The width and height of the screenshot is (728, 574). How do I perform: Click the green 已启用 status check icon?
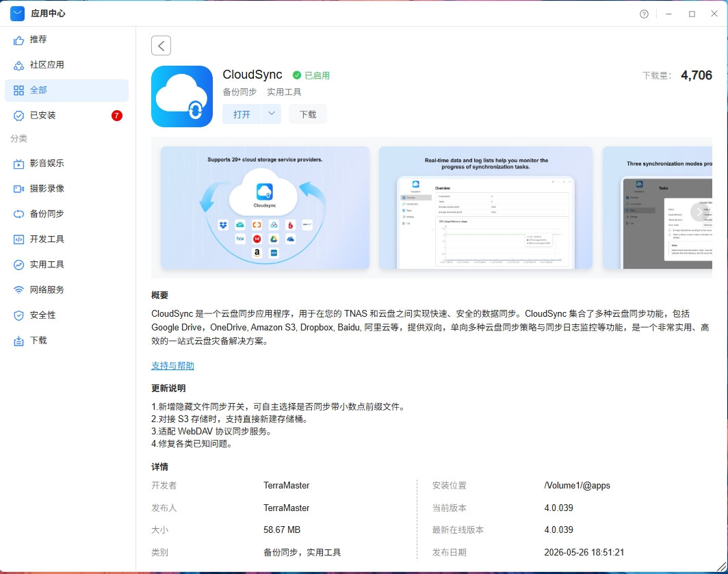click(297, 75)
